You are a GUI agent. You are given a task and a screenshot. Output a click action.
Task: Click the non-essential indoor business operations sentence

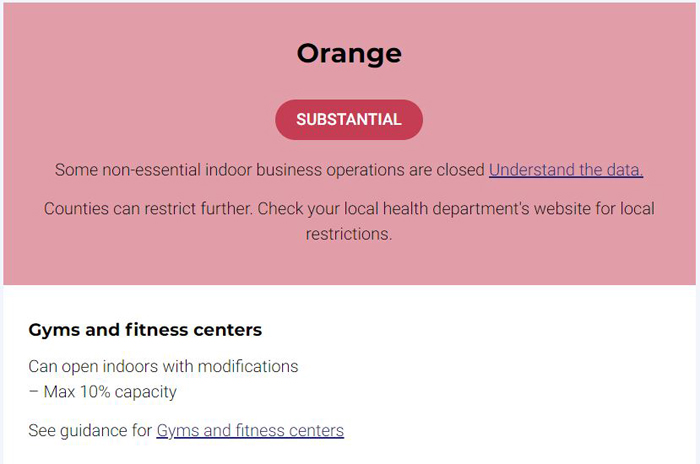point(270,170)
